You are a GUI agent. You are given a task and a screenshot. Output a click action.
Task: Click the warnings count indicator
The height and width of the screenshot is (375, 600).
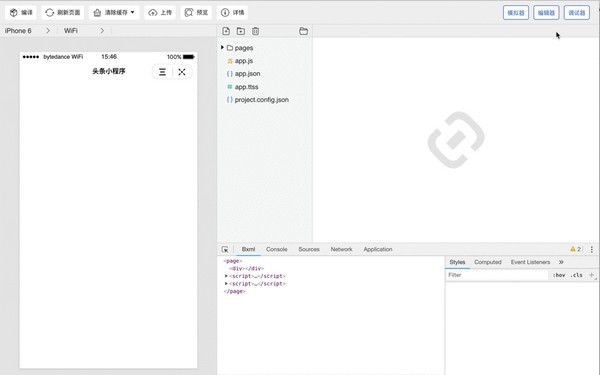pos(576,249)
